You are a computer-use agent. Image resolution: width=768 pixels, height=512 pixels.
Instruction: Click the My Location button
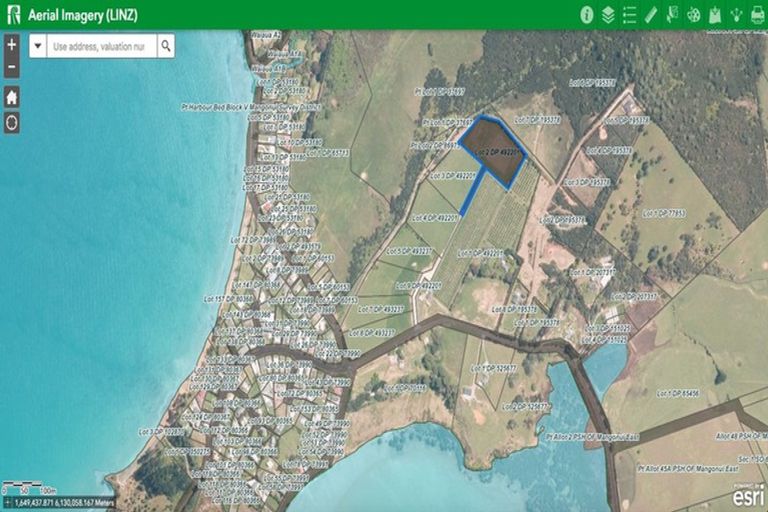coord(11,123)
